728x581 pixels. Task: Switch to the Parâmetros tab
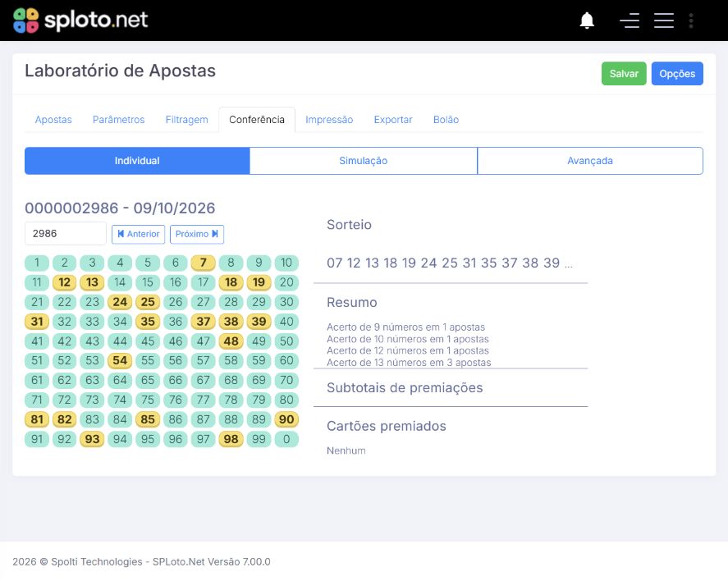[118, 120]
